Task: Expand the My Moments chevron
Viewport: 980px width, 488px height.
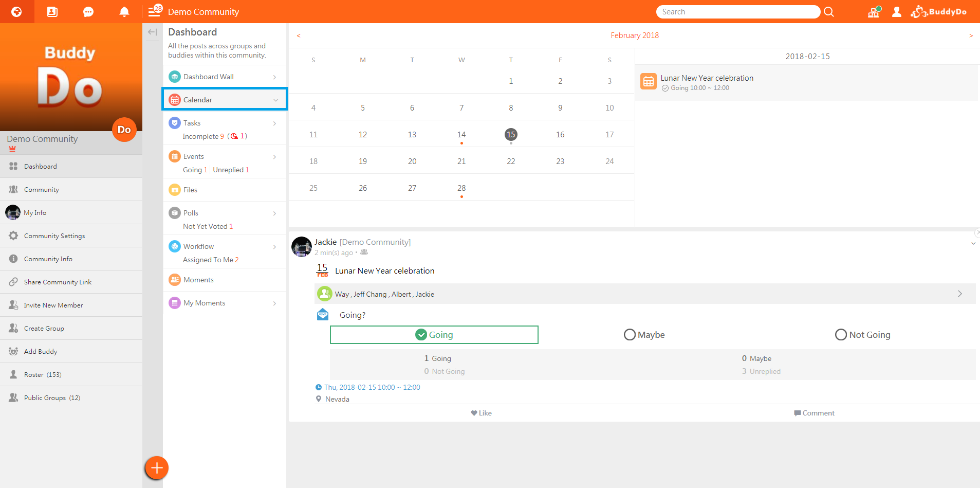Action: 275,303
